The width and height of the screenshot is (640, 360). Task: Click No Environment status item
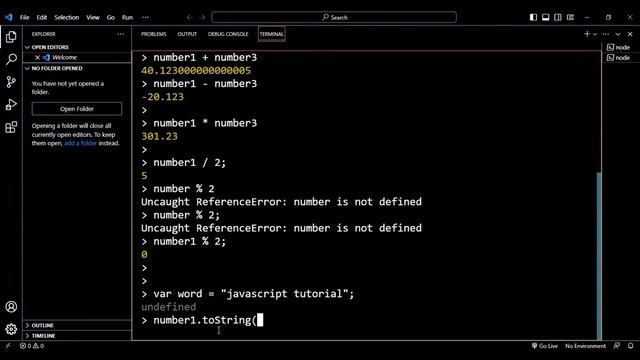pos(585,346)
